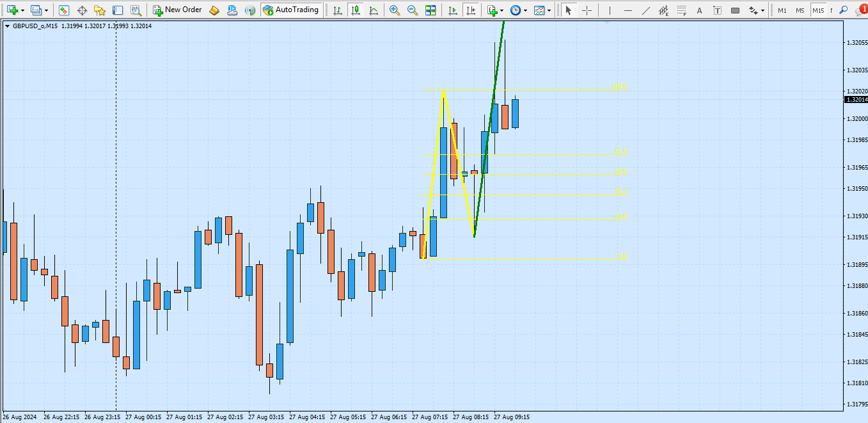
Task: Zoom in on the chart
Action: tap(395, 10)
